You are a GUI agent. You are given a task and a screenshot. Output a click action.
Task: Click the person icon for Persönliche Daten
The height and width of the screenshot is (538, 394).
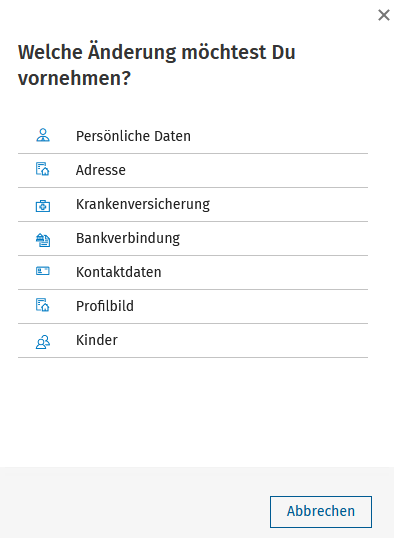click(43, 135)
